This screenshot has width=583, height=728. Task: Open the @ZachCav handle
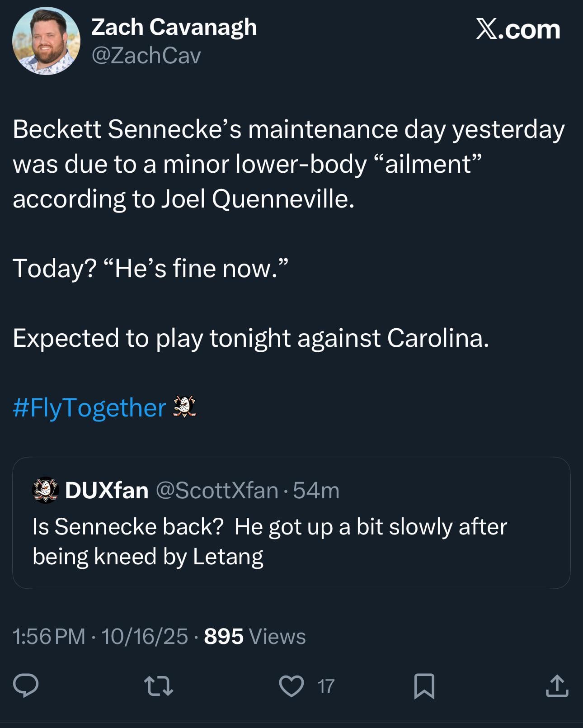[146, 56]
